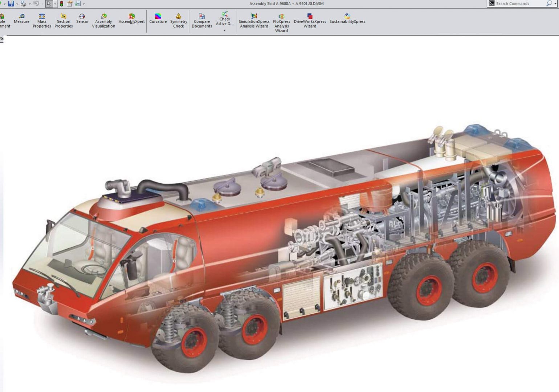Select the Sensor tool
The image size is (559, 392).
tap(82, 19)
